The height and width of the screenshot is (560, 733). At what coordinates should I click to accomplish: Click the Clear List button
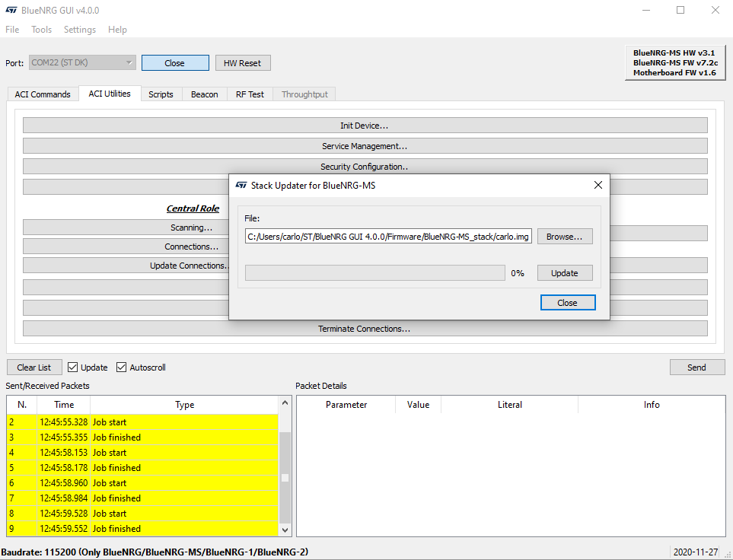(x=34, y=367)
